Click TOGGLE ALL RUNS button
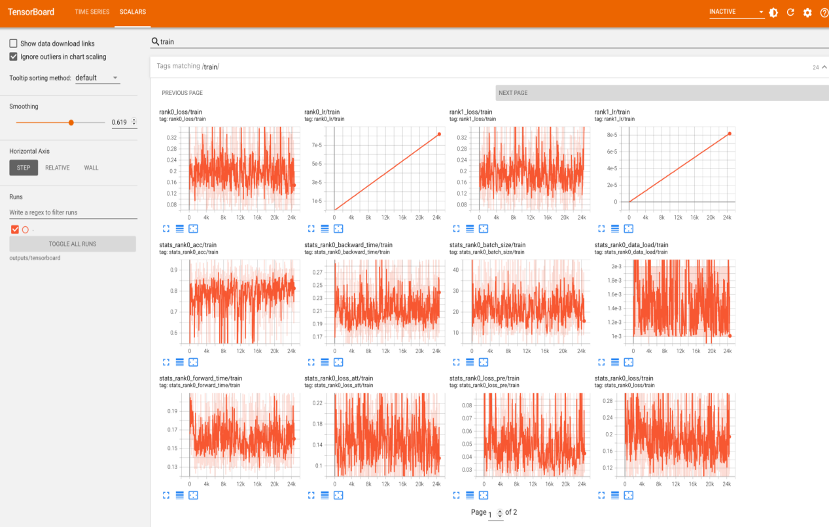This screenshot has height=528, width=830. [73, 244]
